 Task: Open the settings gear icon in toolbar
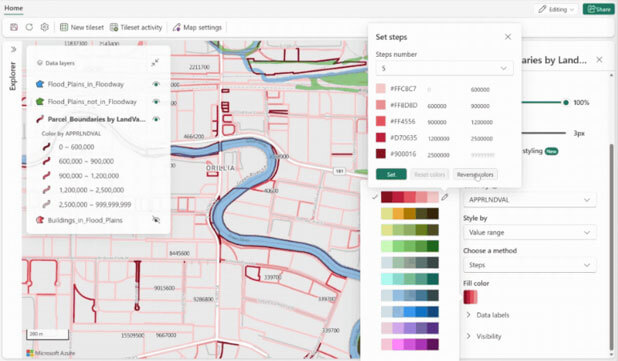pyautogui.click(x=45, y=27)
